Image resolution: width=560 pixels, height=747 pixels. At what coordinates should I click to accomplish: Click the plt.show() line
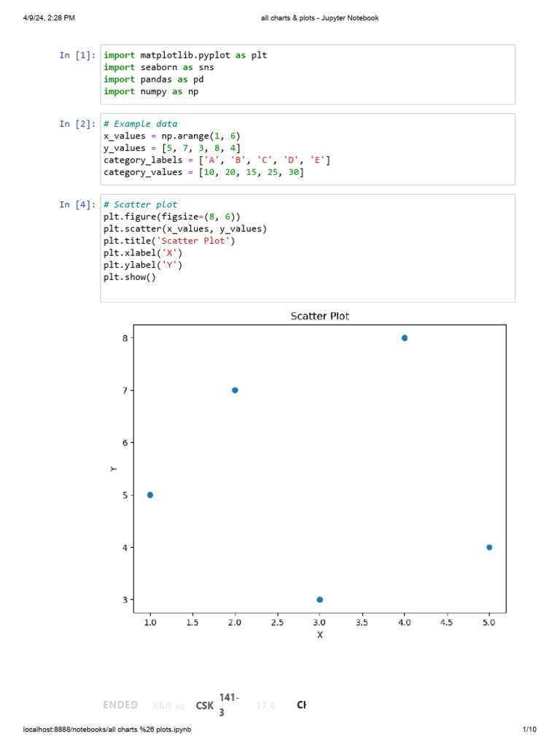(x=130, y=276)
